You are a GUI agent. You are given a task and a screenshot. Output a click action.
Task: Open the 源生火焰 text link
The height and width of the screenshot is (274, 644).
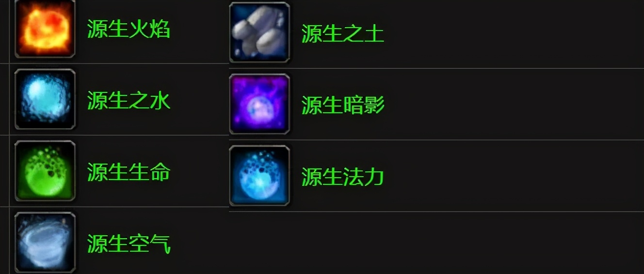(129, 29)
